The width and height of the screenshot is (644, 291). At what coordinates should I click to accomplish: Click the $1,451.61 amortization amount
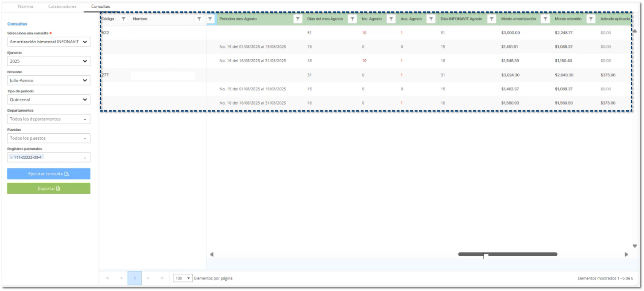click(509, 47)
